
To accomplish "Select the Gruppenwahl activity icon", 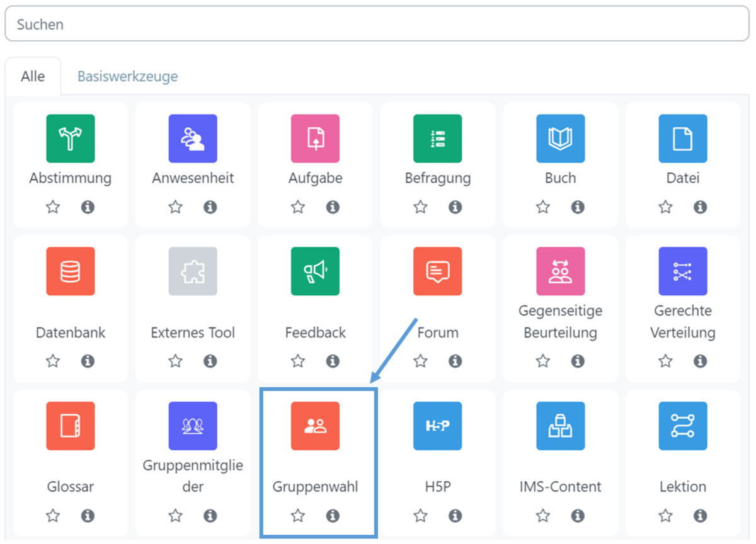I will pyautogui.click(x=315, y=426).
